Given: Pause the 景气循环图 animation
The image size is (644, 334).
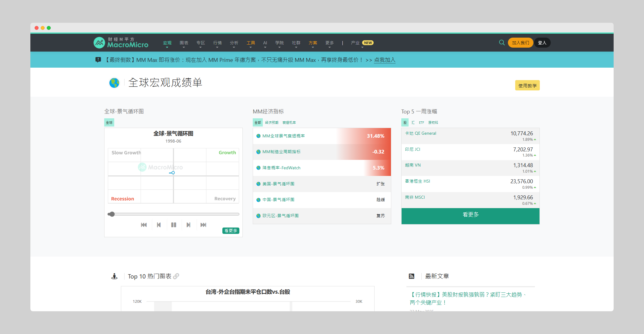Looking at the screenshot, I should tap(174, 224).
